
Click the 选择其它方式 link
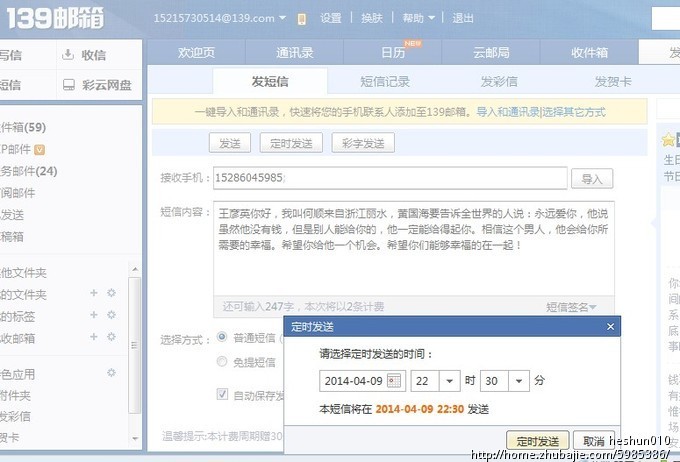(573, 112)
